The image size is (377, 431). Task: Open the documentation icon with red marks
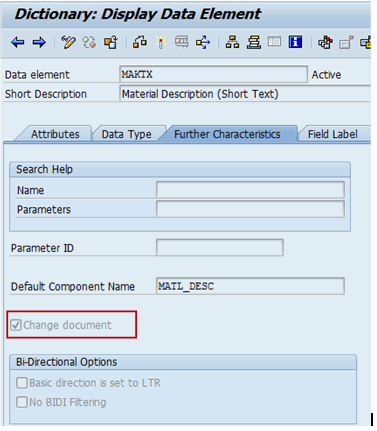[325, 42]
